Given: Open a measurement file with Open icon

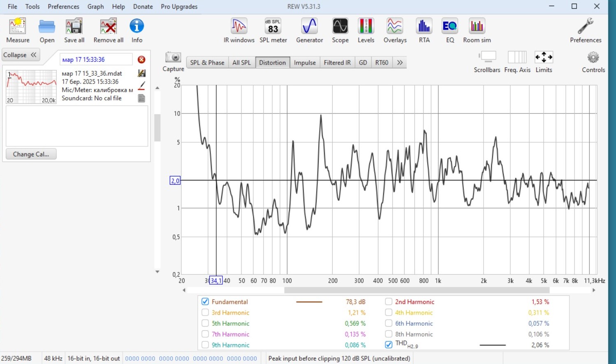Looking at the screenshot, I should pos(47,27).
